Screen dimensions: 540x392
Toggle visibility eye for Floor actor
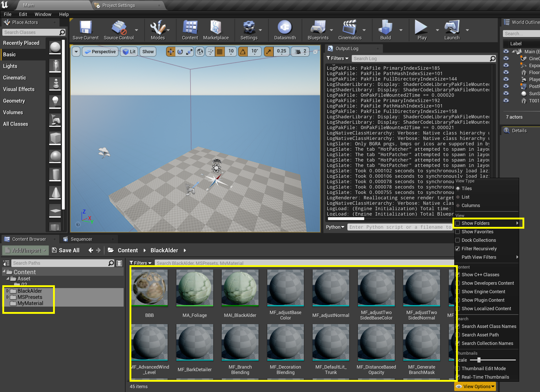(506, 72)
